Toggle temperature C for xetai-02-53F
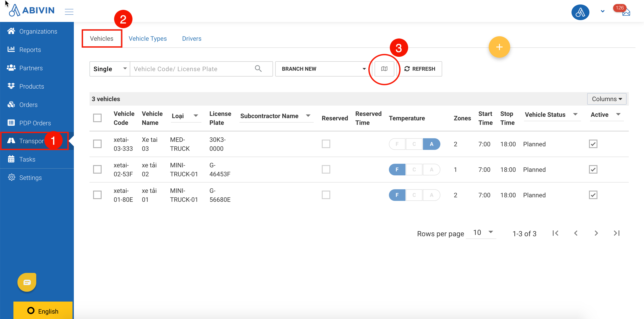Viewport: 644px width, 319px height. (x=414, y=170)
